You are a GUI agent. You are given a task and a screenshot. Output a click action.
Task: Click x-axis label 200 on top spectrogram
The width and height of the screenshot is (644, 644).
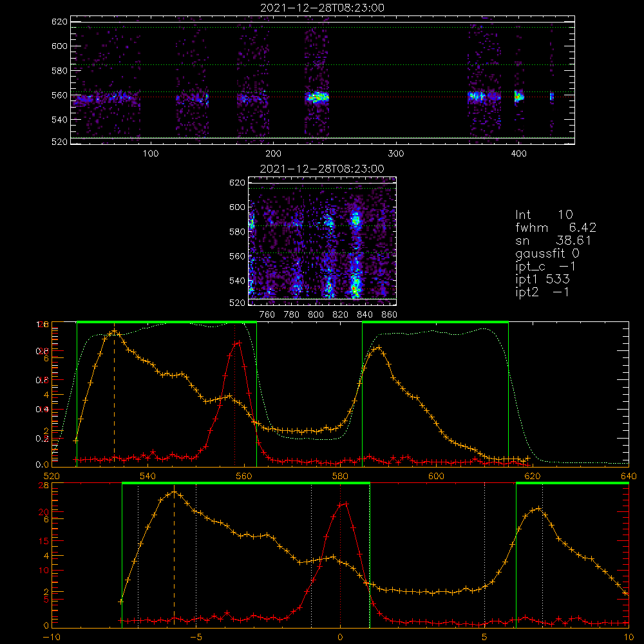click(273, 154)
